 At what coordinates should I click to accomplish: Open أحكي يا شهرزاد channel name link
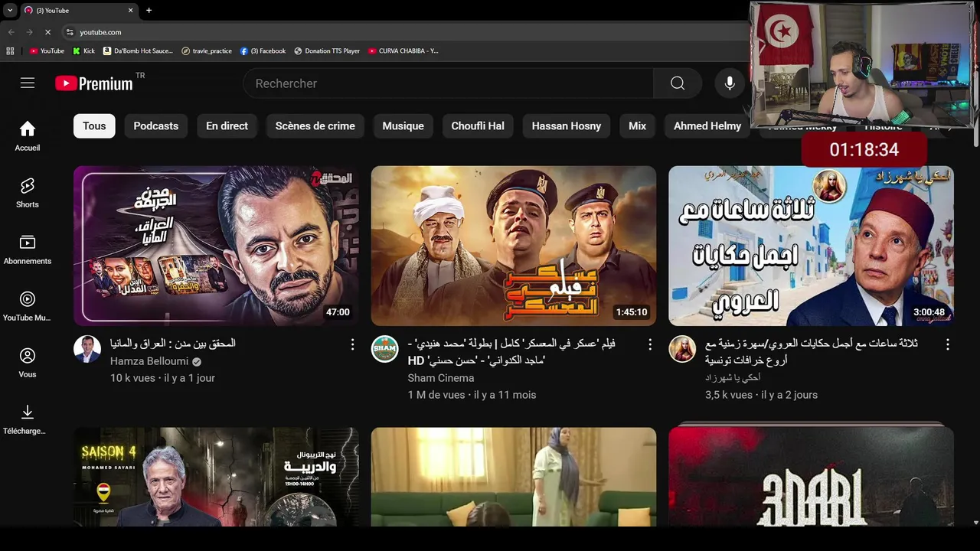coord(733,378)
